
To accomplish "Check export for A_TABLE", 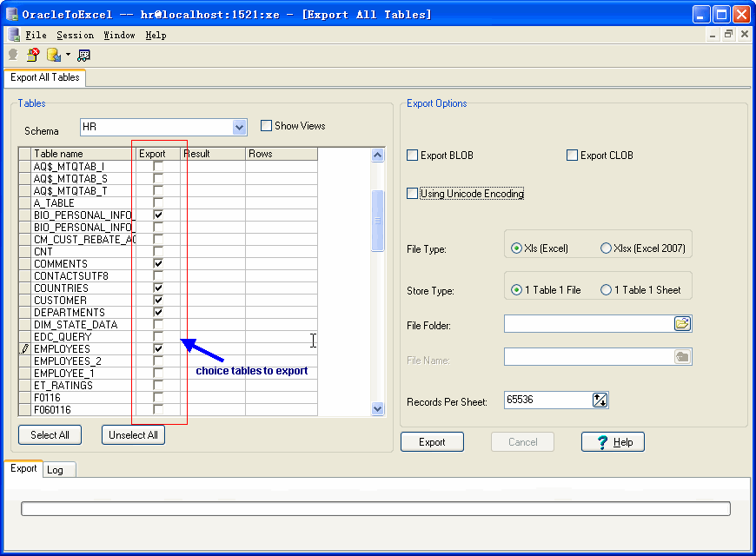I will (x=158, y=202).
